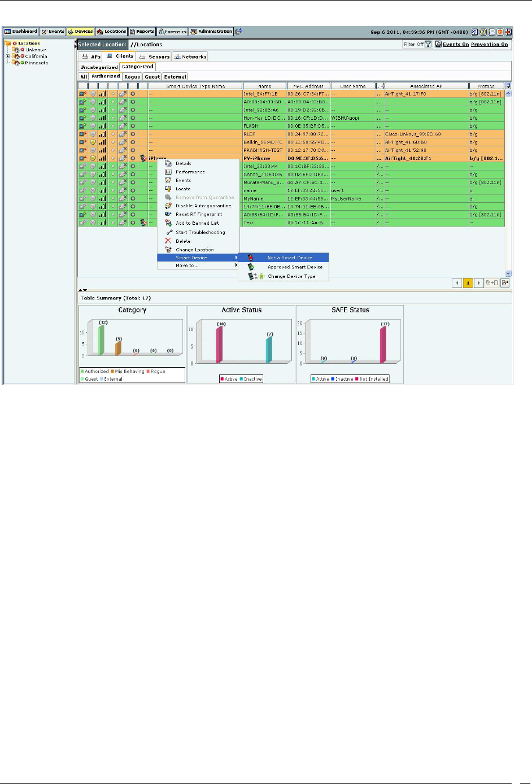Click the shield icon in Belkin_55:4D:FC row

click(x=93, y=142)
